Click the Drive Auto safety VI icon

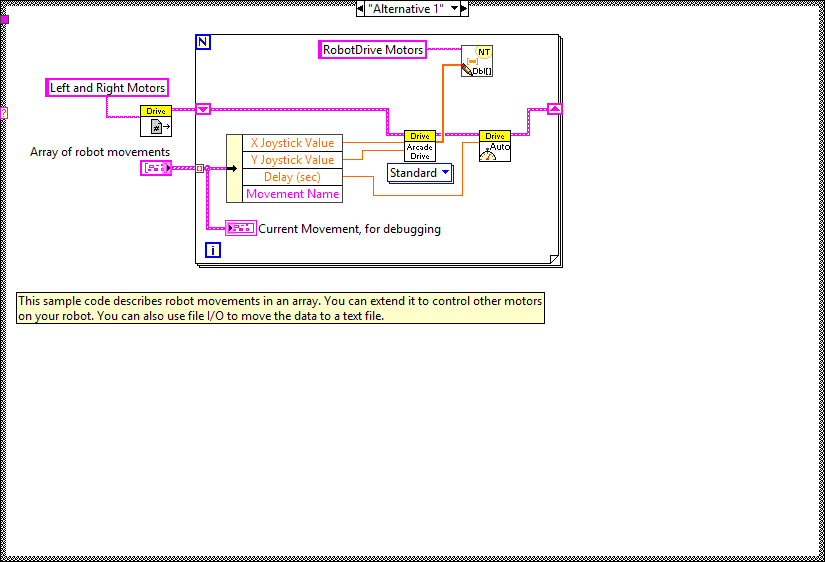pyautogui.click(x=494, y=146)
